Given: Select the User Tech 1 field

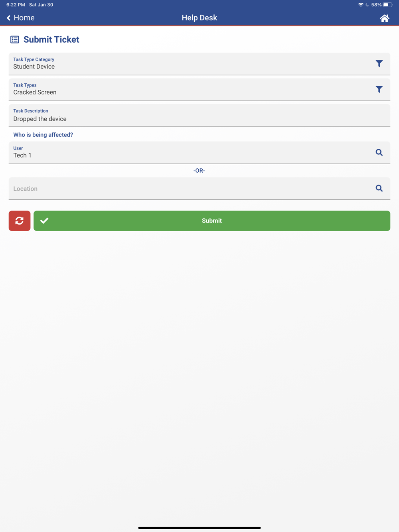Looking at the screenshot, I should point(199,152).
